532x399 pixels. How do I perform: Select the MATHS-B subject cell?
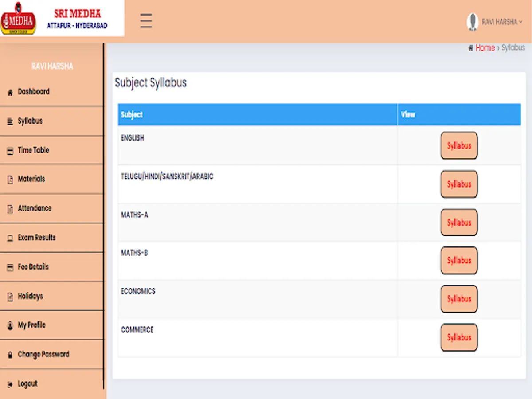(x=258, y=261)
